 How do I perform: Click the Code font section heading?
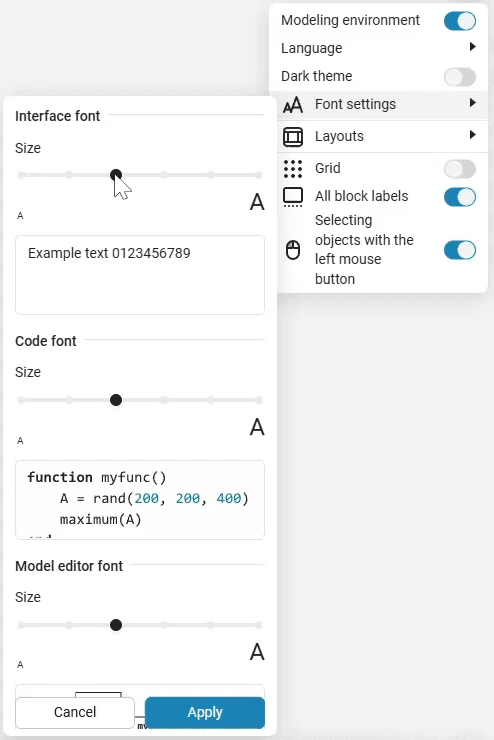coord(46,341)
